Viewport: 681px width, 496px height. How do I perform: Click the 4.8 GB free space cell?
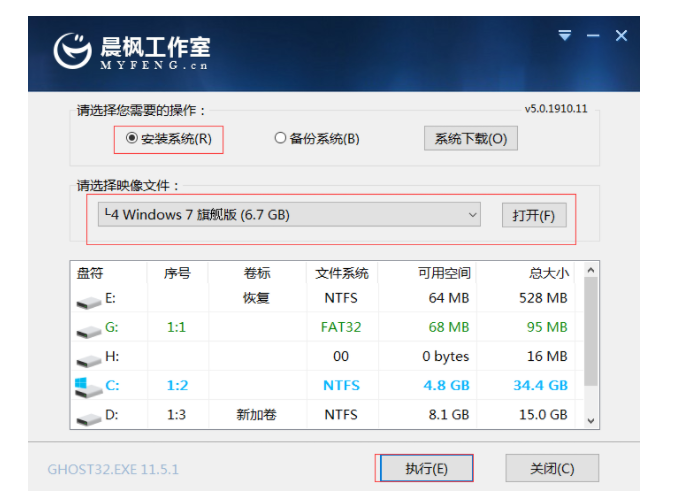coord(446,385)
